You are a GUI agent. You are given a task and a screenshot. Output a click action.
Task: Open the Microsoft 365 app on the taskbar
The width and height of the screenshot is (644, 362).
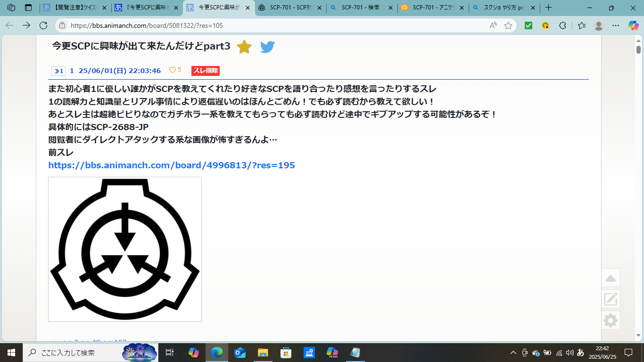[x=332, y=353]
